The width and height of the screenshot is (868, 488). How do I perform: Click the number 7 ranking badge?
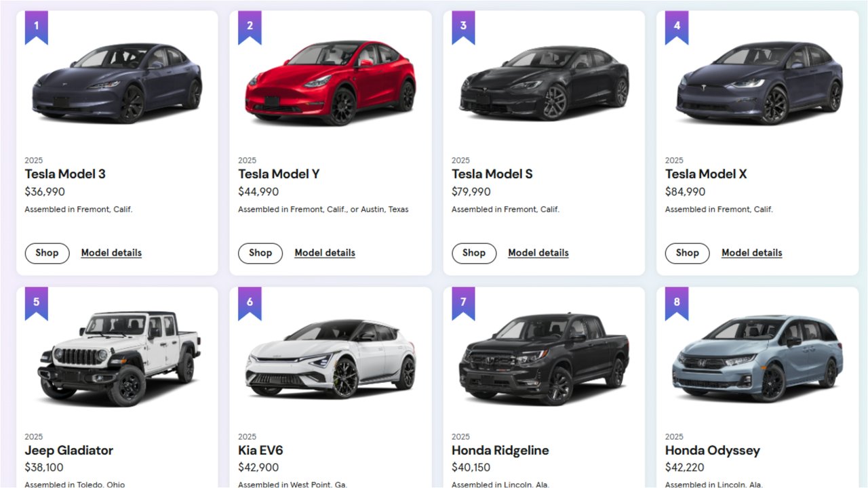[x=463, y=302]
